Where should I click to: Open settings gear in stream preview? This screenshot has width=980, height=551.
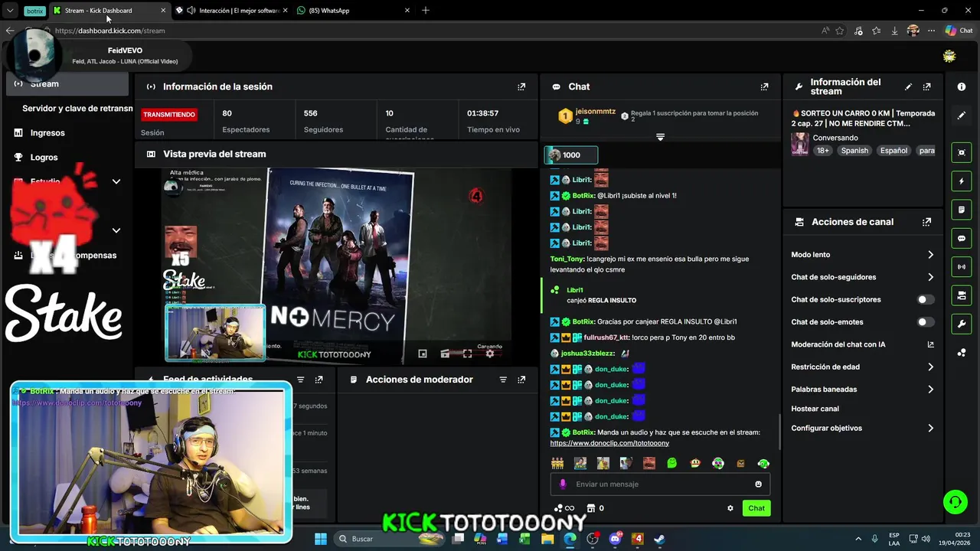coord(490,354)
